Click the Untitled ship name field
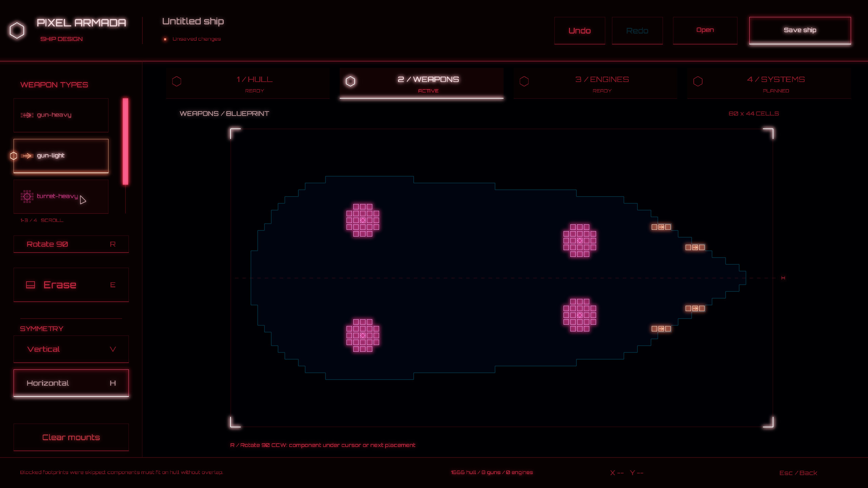The image size is (868, 488). (193, 21)
